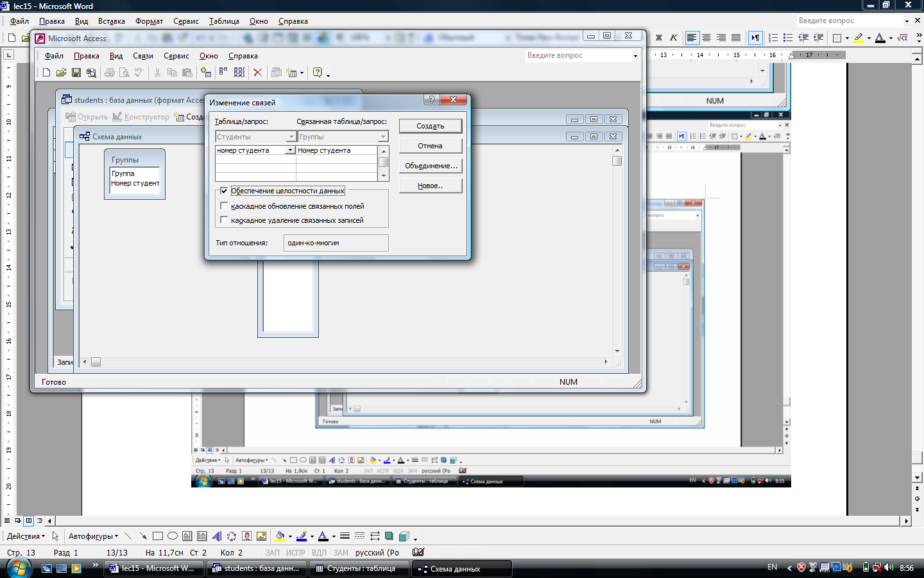Viewport: 924px width, 578px height.
Task: Select the Oval drawing tool
Action: click(x=173, y=536)
